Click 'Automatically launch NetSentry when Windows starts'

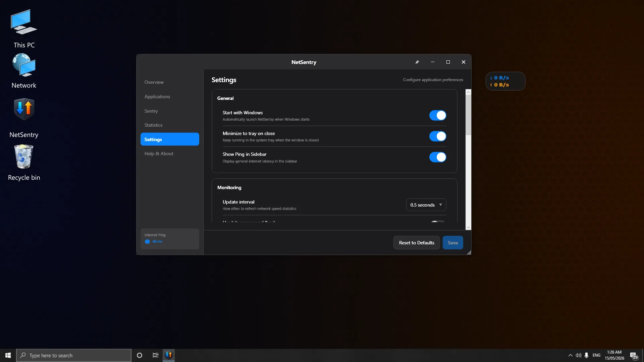coord(266,119)
